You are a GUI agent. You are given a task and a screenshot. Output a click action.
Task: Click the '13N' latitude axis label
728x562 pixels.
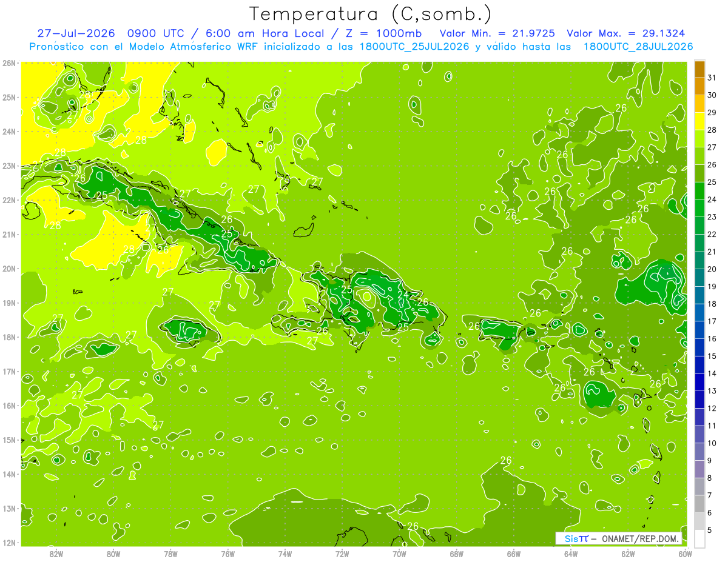[x=9, y=508]
